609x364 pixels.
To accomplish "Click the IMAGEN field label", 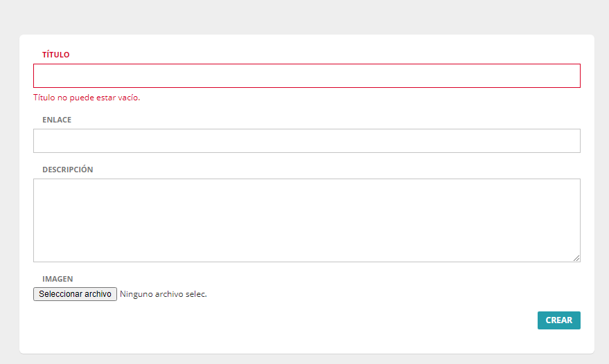I will coord(58,279).
